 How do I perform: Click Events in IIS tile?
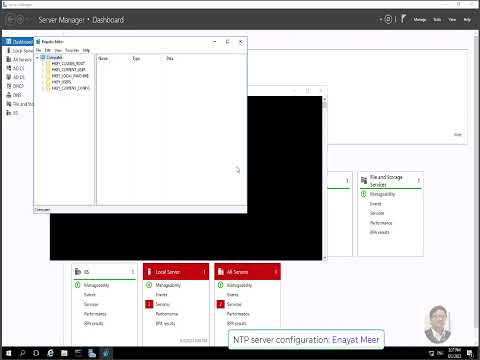click(x=90, y=295)
